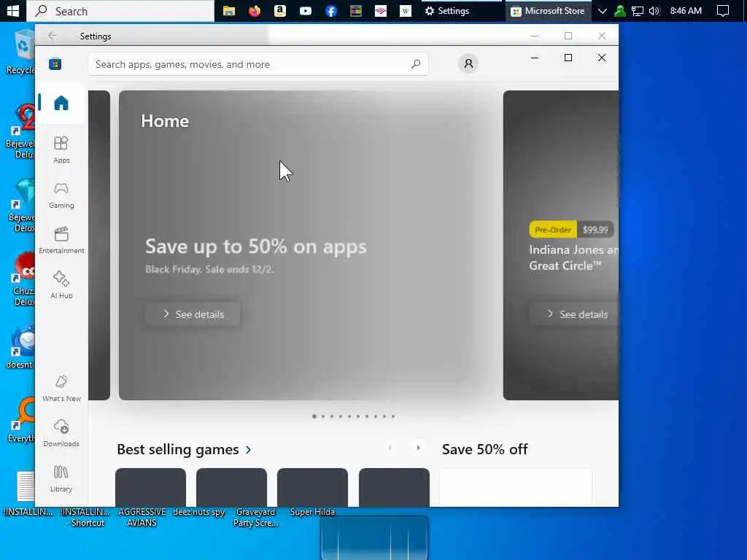Open Facebook shortcut on the taskbar
Viewport: 747px width, 560px height.
[x=330, y=10]
